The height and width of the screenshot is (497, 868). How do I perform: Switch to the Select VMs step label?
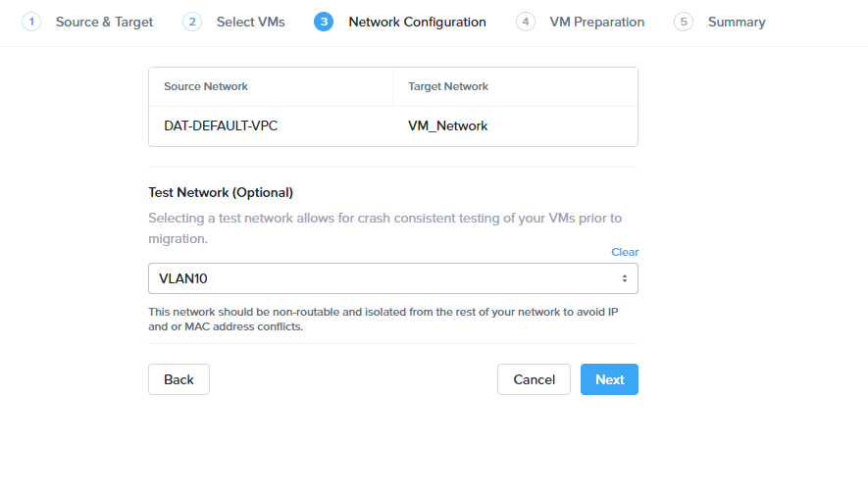point(250,22)
